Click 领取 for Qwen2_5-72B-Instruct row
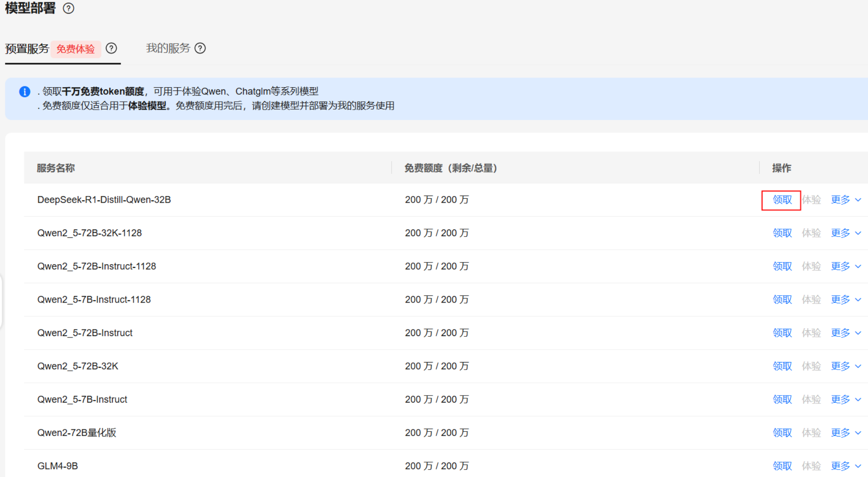This screenshot has width=868, height=477. click(x=782, y=333)
